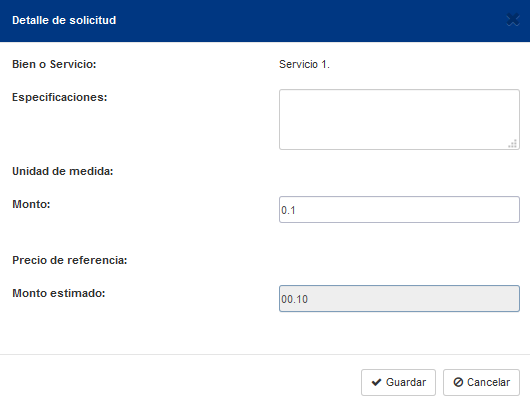Click the Bien o Servicio label
Image resolution: width=530 pixels, height=407 pixels.
(54, 64)
